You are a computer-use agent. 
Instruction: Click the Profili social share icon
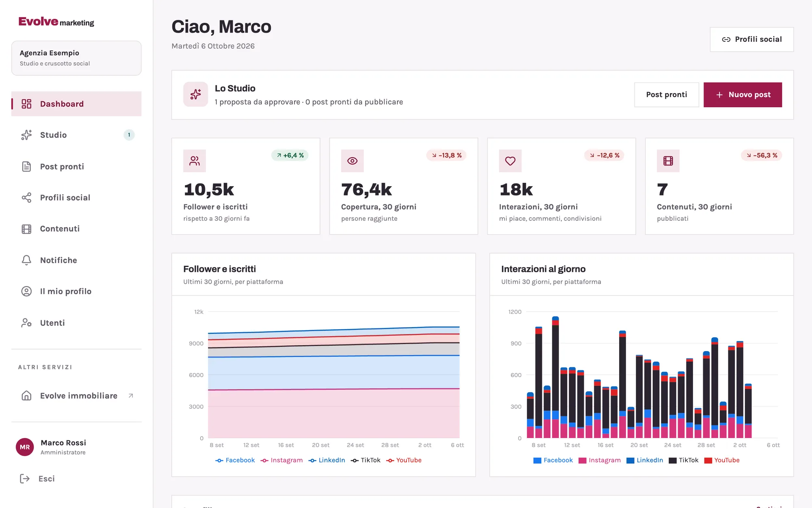pyautogui.click(x=26, y=198)
